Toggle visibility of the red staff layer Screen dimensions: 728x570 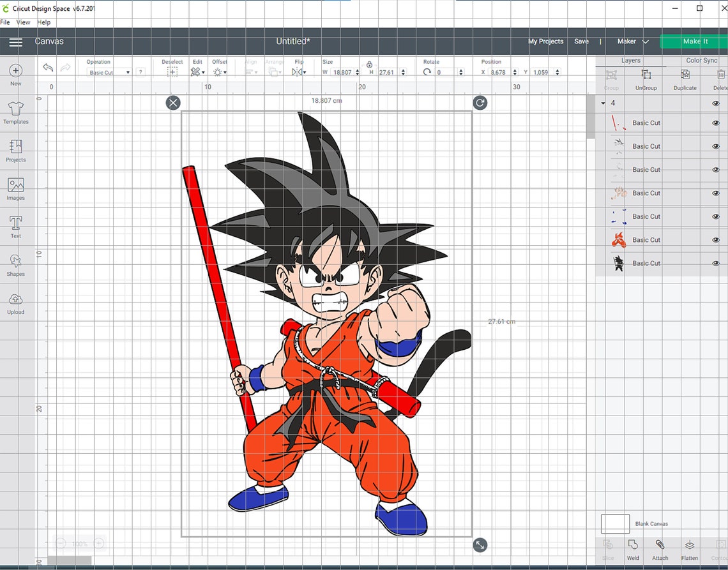point(715,123)
